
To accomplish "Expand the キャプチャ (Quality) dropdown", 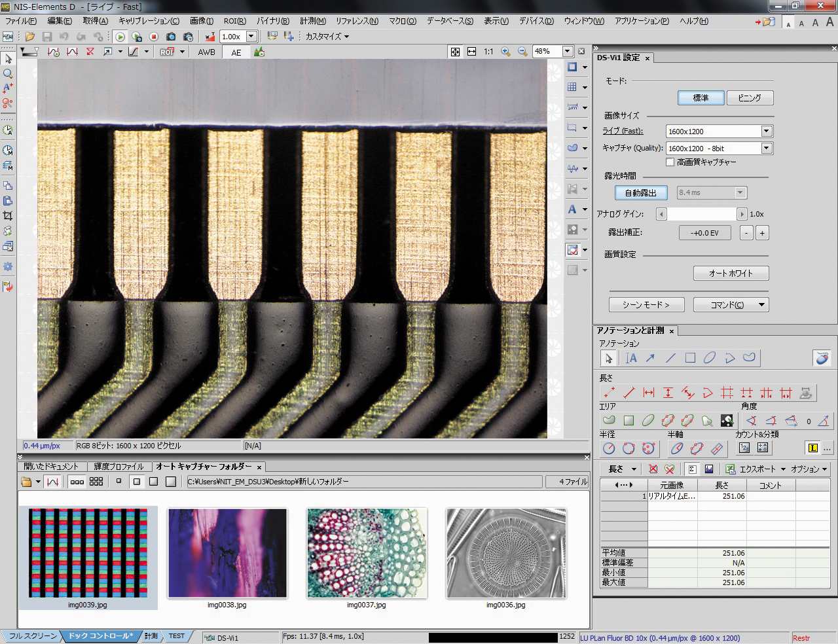I will coord(766,148).
